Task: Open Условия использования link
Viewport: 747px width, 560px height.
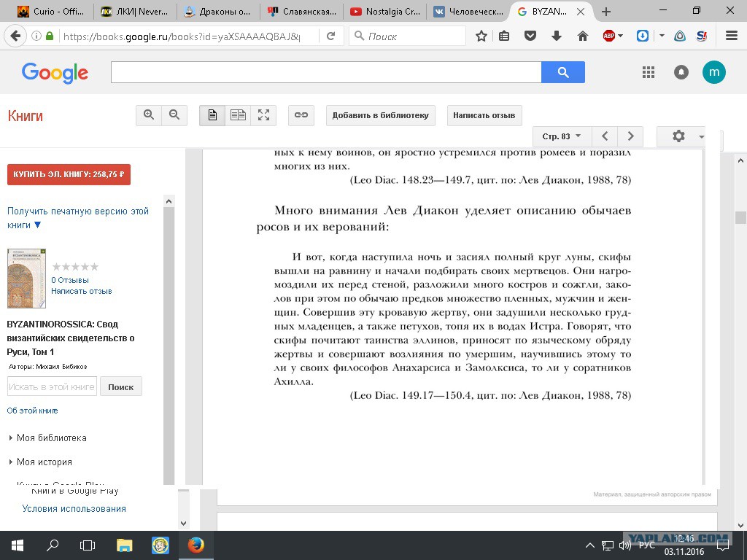Action: coord(74,508)
